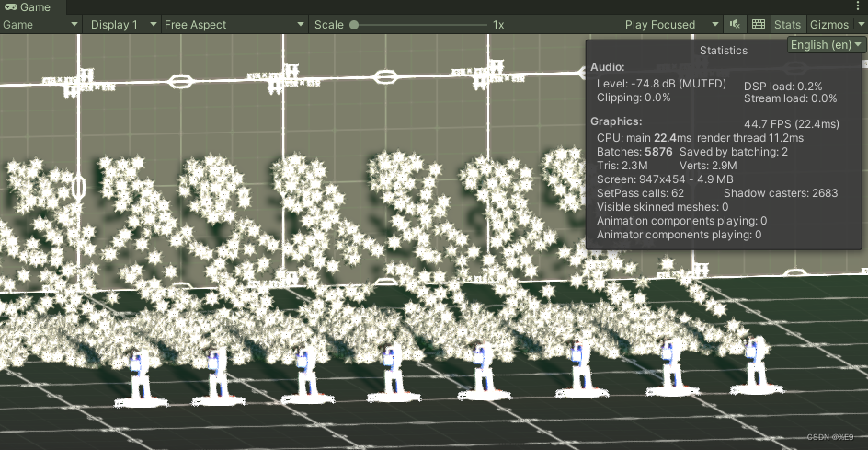Click the Statistics panel title
Viewport: 868px width, 450px height.
pos(724,51)
